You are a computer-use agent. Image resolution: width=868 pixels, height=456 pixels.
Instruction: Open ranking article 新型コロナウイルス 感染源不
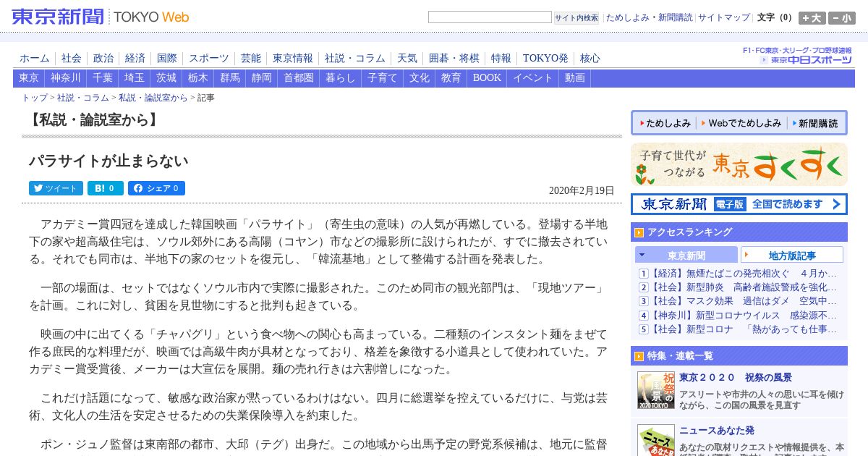pos(744,316)
